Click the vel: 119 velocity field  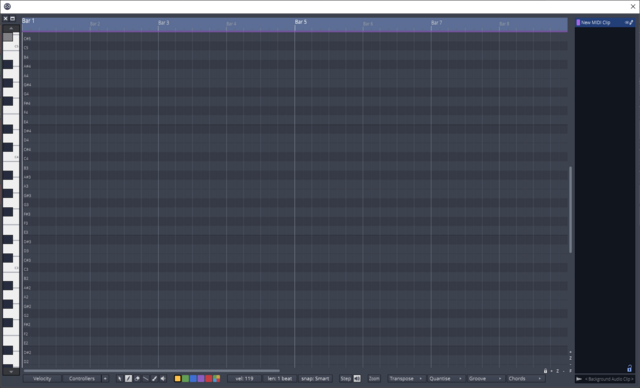[244, 379]
